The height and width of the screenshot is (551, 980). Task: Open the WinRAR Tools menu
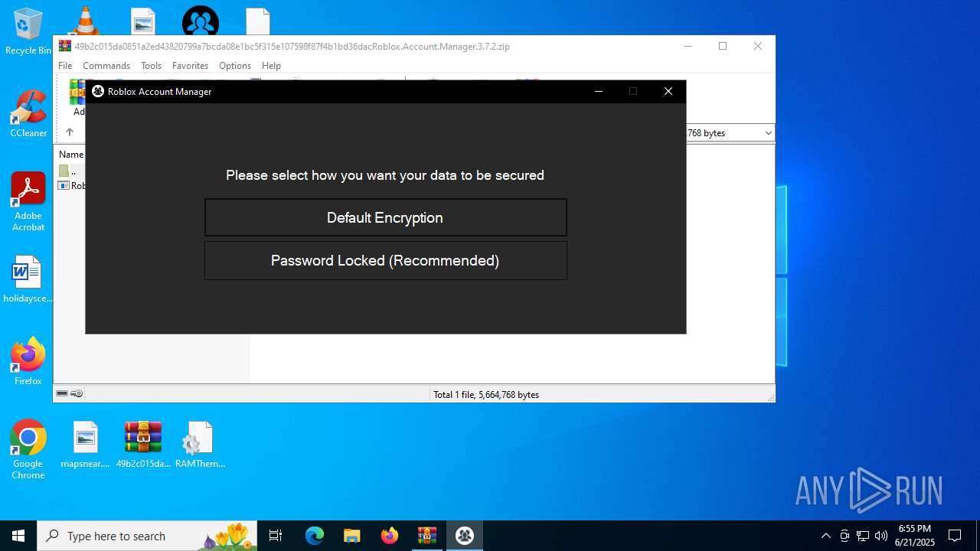151,66
